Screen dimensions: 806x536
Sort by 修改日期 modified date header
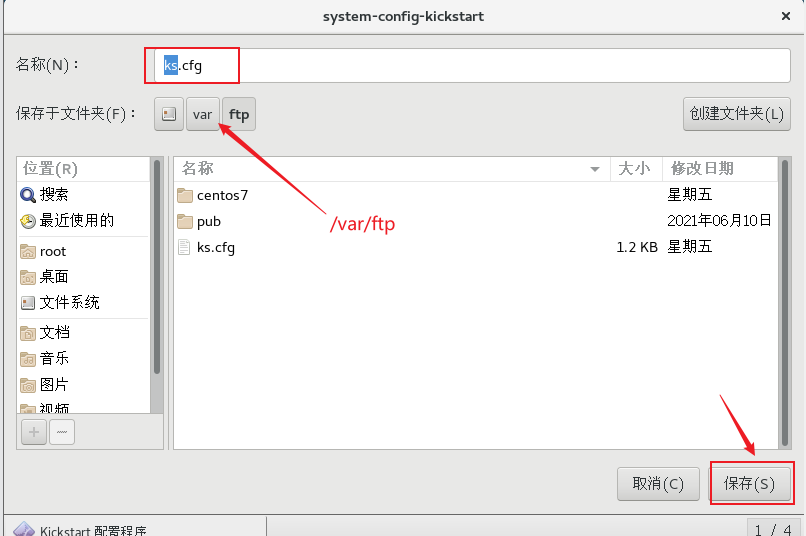pos(720,169)
